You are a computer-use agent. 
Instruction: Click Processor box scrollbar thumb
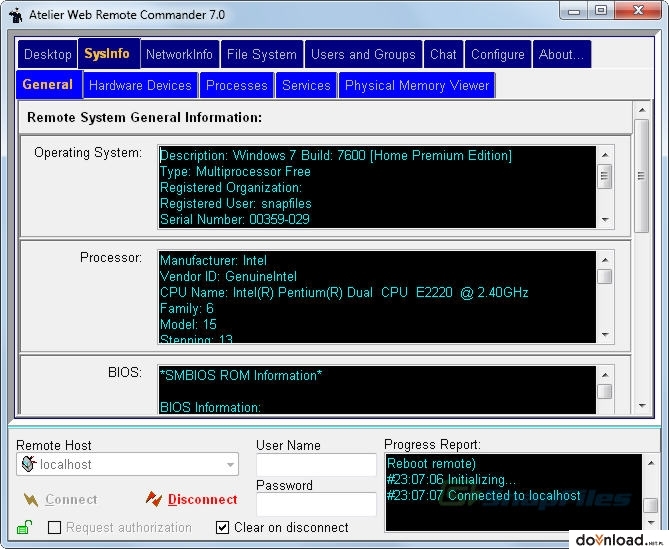[x=605, y=276]
